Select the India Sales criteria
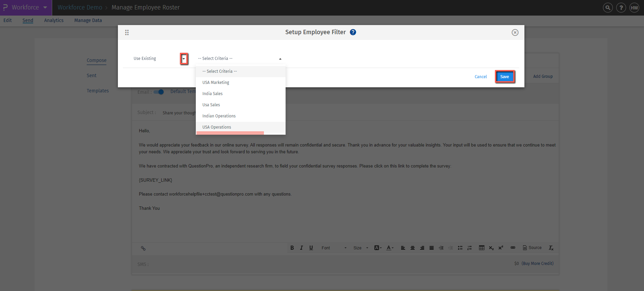The height and width of the screenshot is (291, 644). (x=241, y=94)
